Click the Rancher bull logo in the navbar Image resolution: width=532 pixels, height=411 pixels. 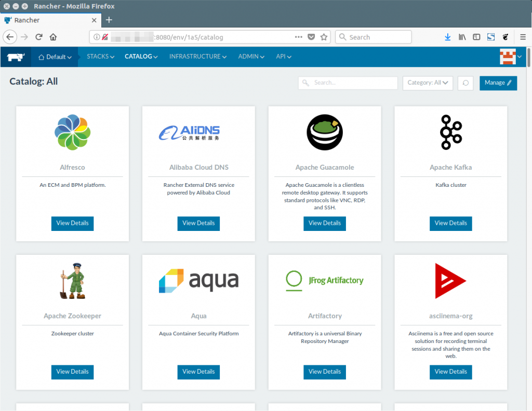click(16, 57)
